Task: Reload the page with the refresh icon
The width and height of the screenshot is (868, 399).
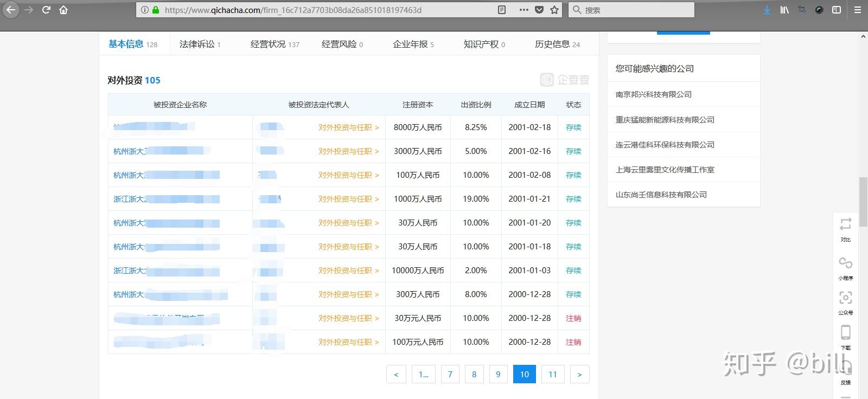Action: click(46, 10)
